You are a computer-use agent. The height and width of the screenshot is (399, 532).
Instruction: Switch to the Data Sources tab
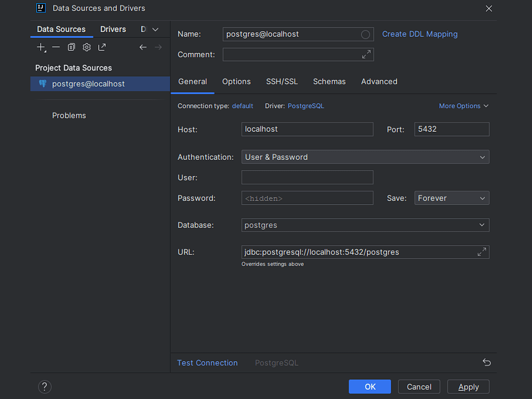(x=61, y=29)
